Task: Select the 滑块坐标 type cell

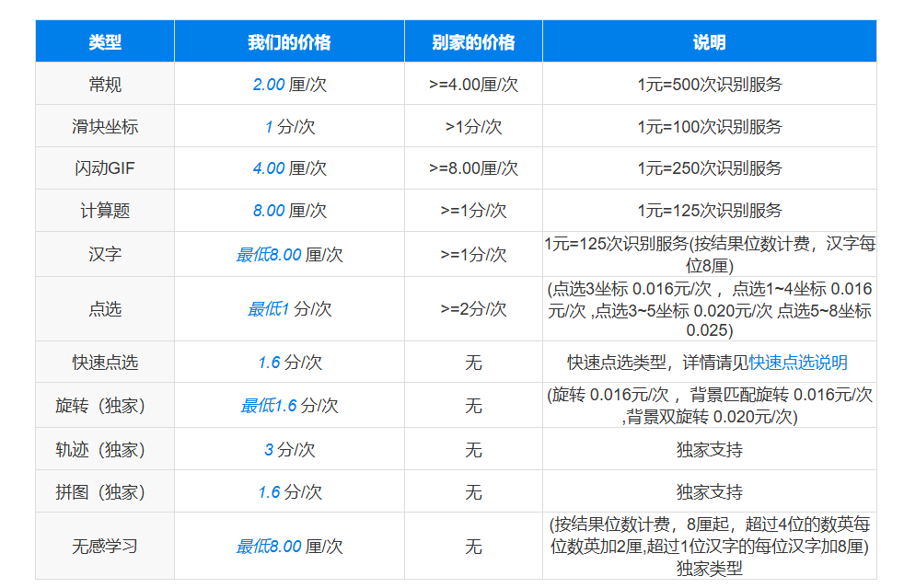Action: coord(105,126)
